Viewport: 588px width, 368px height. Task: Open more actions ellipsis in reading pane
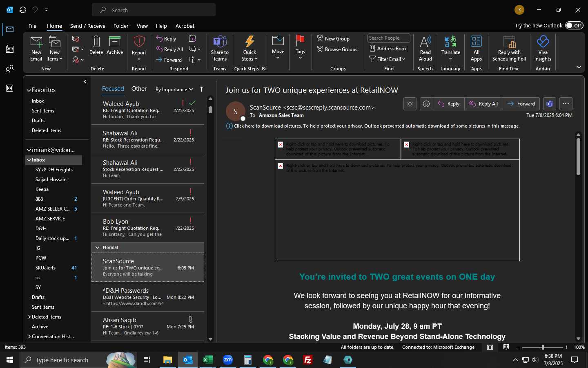[566, 104]
